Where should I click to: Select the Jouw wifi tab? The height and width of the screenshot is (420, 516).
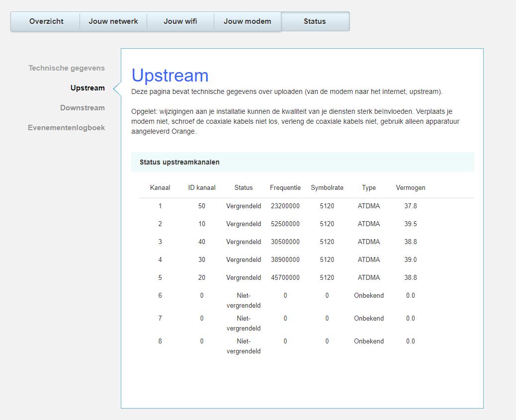pos(180,21)
